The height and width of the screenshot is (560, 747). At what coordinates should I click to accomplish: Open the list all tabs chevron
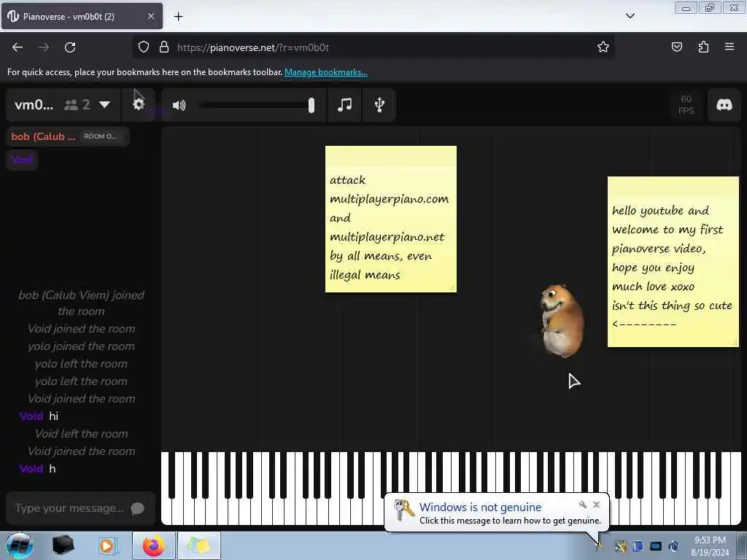click(x=630, y=16)
